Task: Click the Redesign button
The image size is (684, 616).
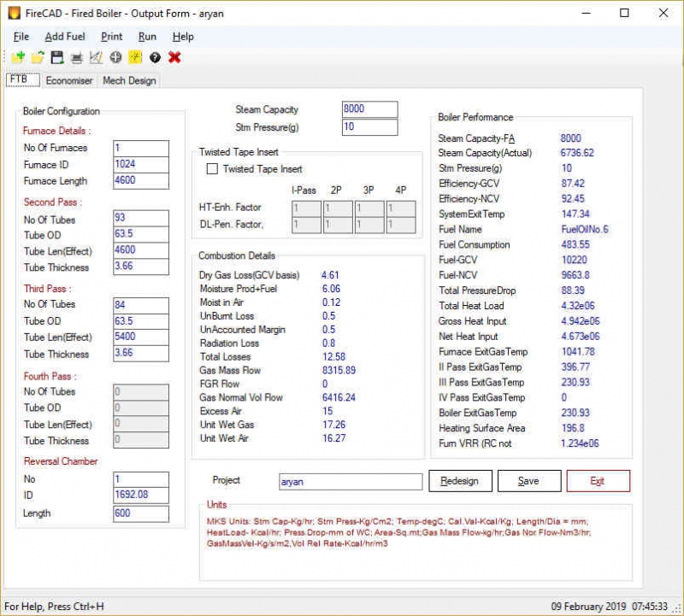Action: pyautogui.click(x=460, y=481)
